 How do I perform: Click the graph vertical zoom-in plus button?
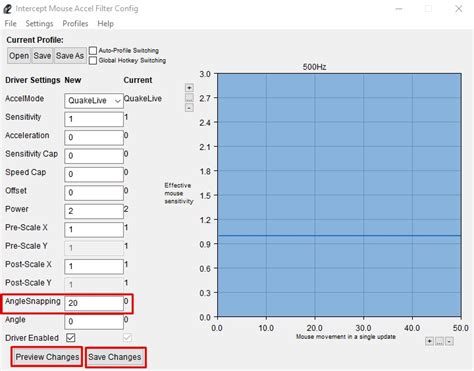(189, 88)
